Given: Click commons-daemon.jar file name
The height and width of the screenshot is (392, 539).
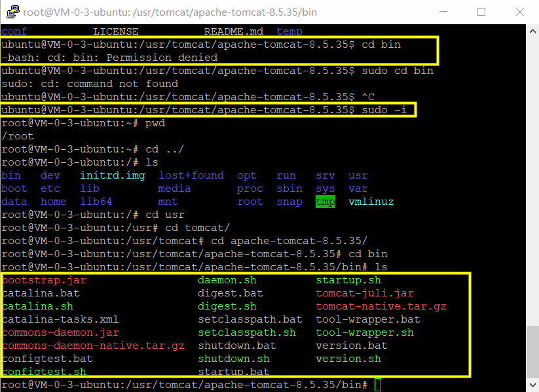Looking at the screenshot, I should pyautogui.click(x=60, y=332).
